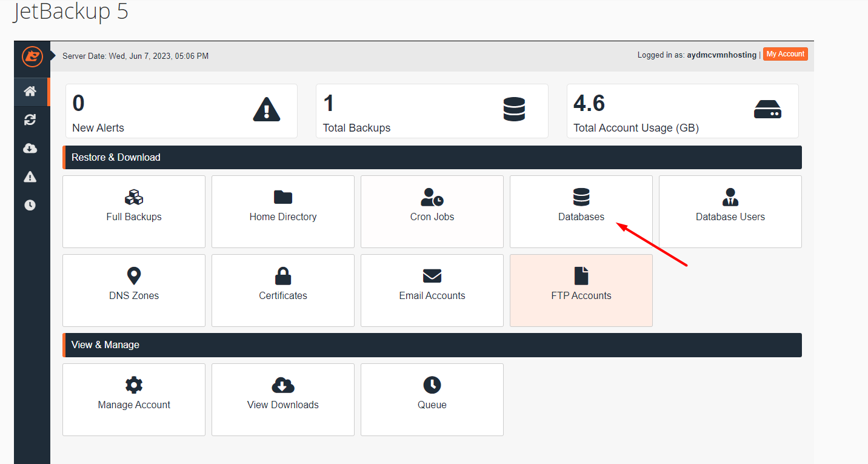Open the Queue tile in View & Manage
The image size is (868, 464).
(432, 399)
